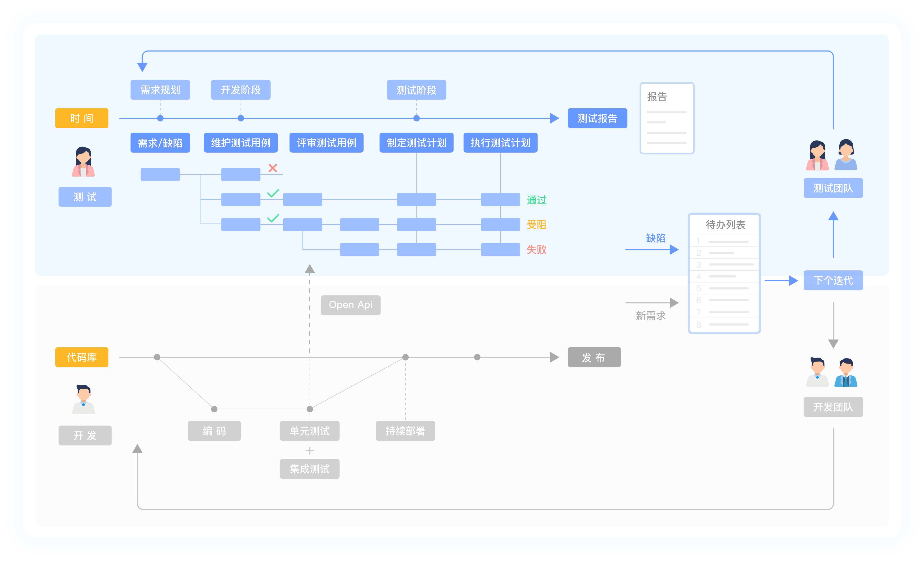Select the 需求规划 phase label
924x561 pixels.
160,90
